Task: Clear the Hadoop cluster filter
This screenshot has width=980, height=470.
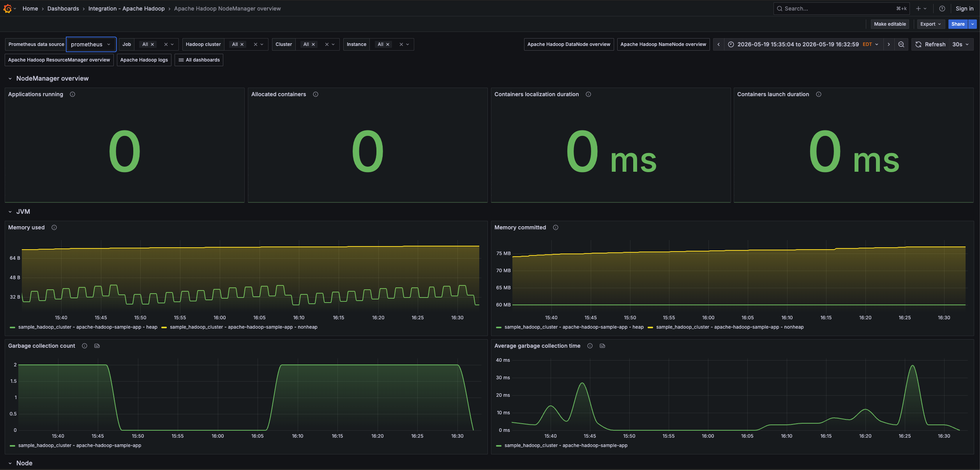Action: [255, 44]
